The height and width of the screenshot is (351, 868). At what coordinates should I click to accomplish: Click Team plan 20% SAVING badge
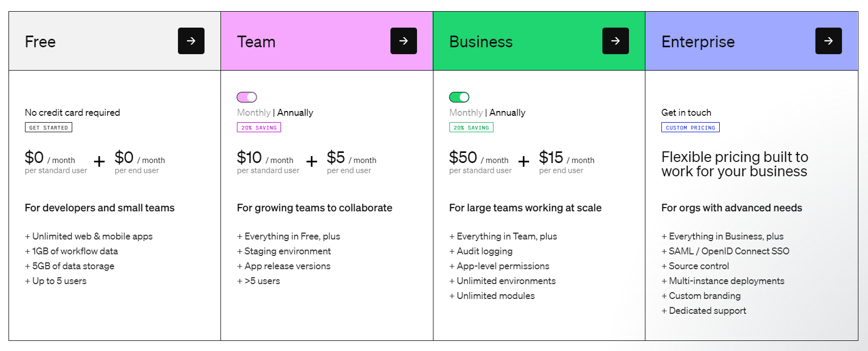259,127
